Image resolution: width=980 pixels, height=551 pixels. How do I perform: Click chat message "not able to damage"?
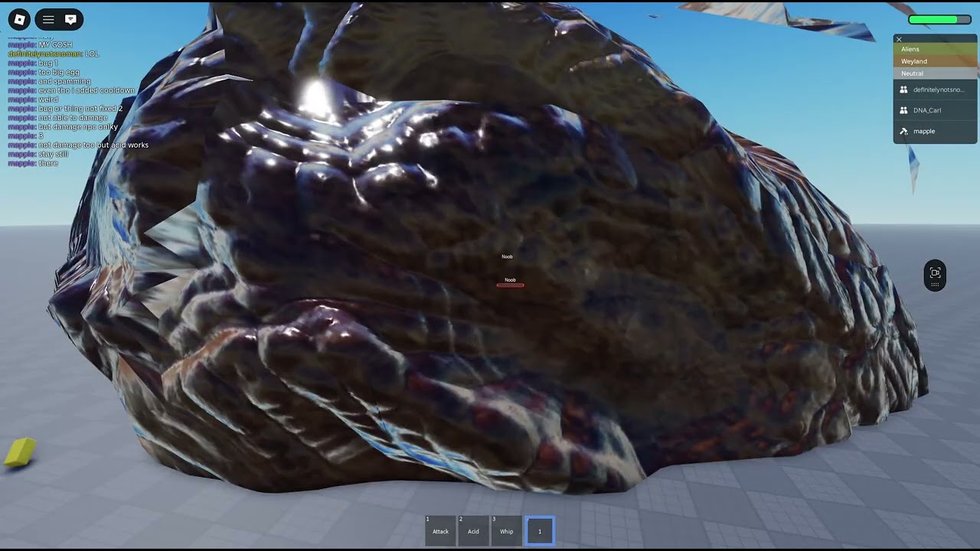[71, 118]
